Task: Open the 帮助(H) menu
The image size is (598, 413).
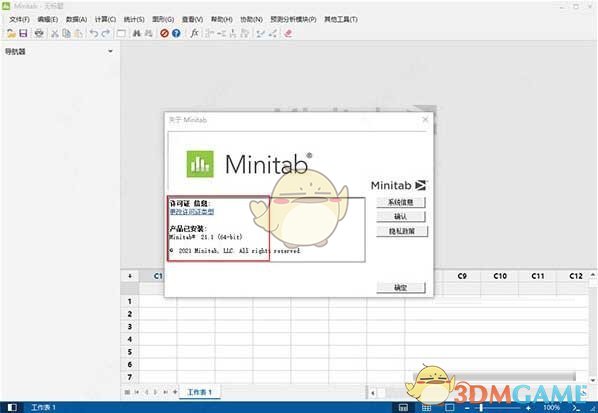Action: (x=222, y=19)
